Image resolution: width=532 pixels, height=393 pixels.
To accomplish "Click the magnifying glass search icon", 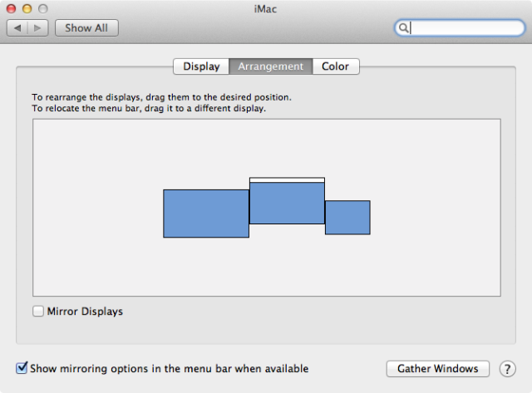I will click(x=403, y=27).
